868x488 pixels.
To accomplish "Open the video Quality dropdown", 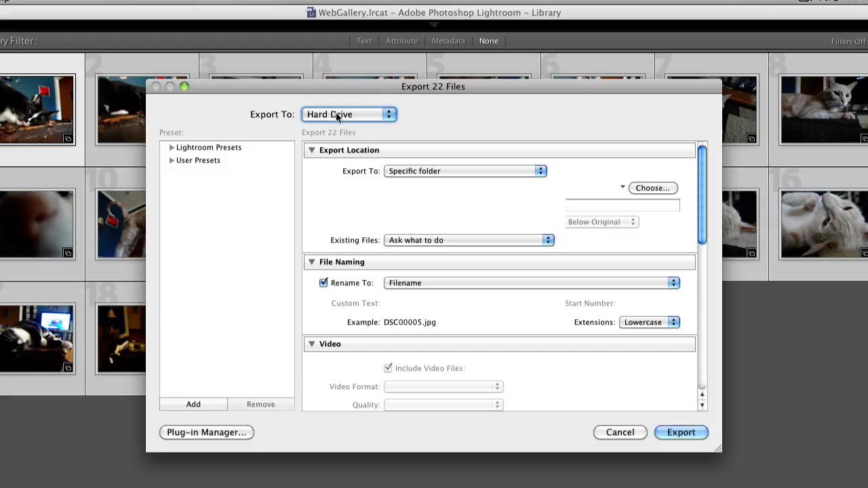I will point(443,405).
